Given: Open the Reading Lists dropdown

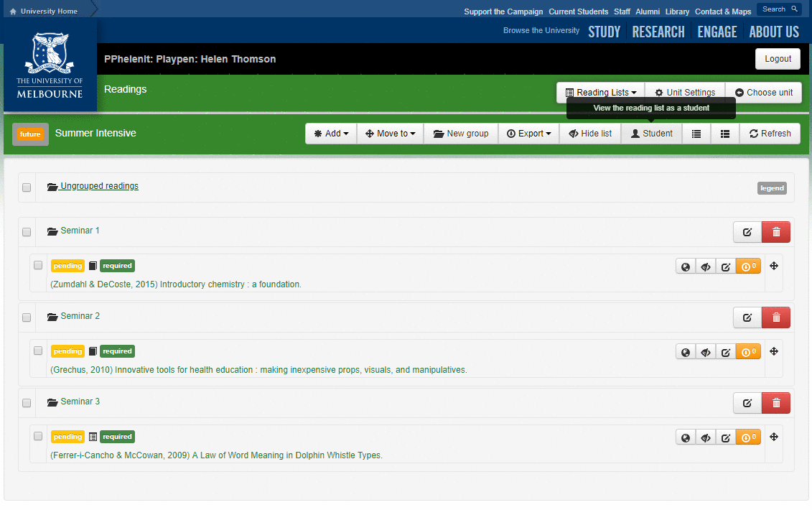Looking at the screenshot, I should coord(600,93).
